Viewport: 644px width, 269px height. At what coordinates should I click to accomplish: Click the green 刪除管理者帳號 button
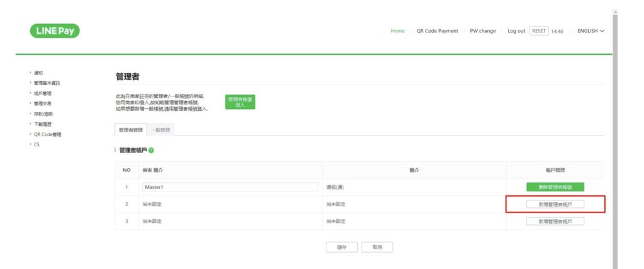coord(555,187)
